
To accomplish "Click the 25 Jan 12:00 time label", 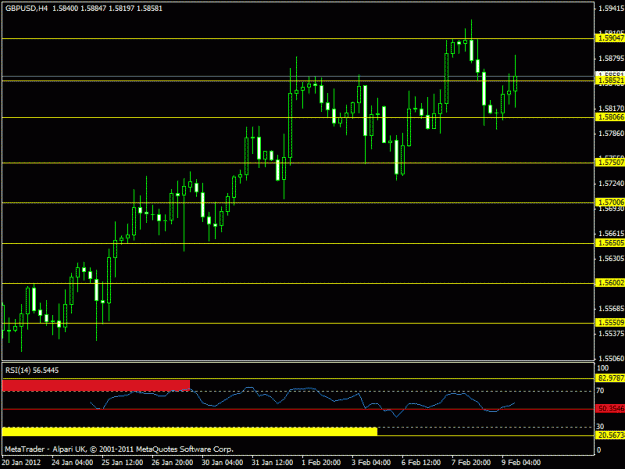I will 122,463.
